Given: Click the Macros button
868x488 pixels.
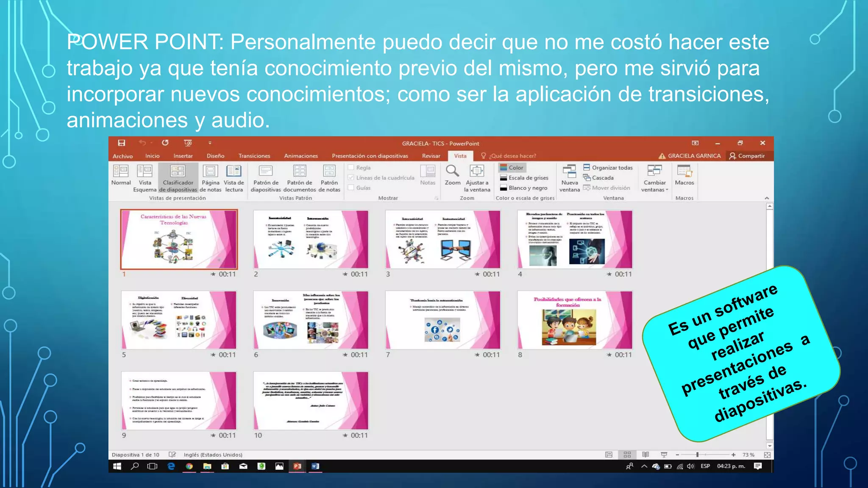Looking at the screenshot, I should point(684,175).
